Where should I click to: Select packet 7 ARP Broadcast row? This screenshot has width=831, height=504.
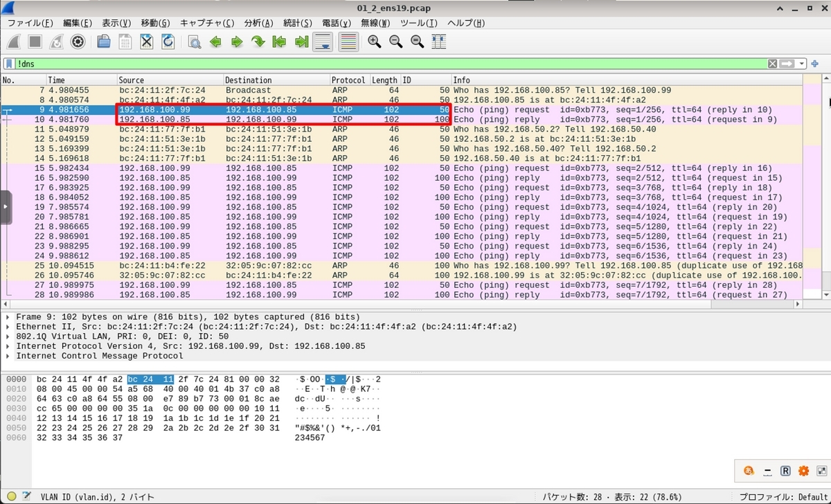pos(402,90)
